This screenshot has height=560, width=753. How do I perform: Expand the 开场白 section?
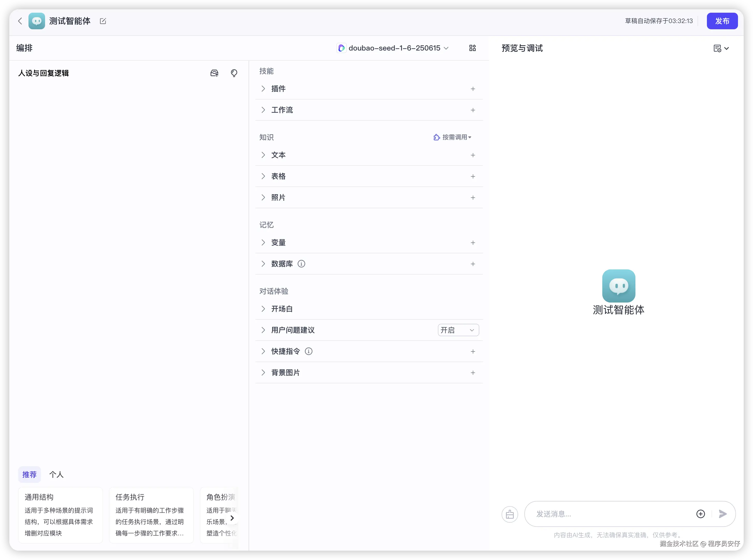[263, 309]
